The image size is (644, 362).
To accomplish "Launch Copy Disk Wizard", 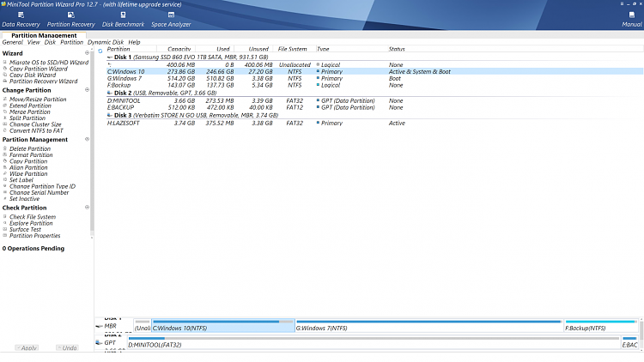I will pos(33,75).
